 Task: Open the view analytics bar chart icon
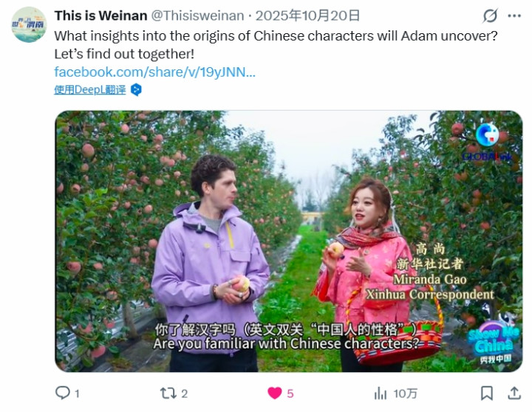381,394
